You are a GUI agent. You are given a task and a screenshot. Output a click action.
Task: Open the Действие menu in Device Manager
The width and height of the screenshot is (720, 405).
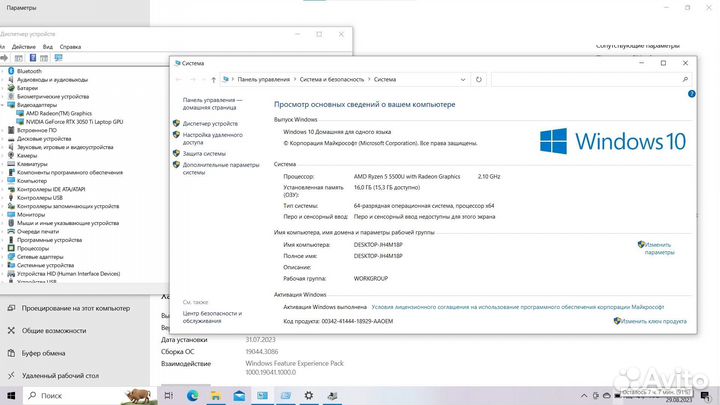23,47
